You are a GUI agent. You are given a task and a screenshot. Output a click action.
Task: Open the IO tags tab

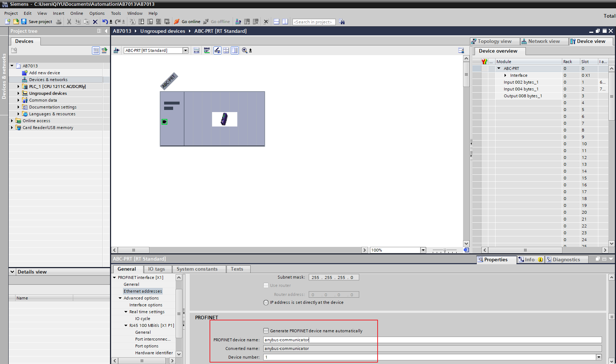pos(157,269)
